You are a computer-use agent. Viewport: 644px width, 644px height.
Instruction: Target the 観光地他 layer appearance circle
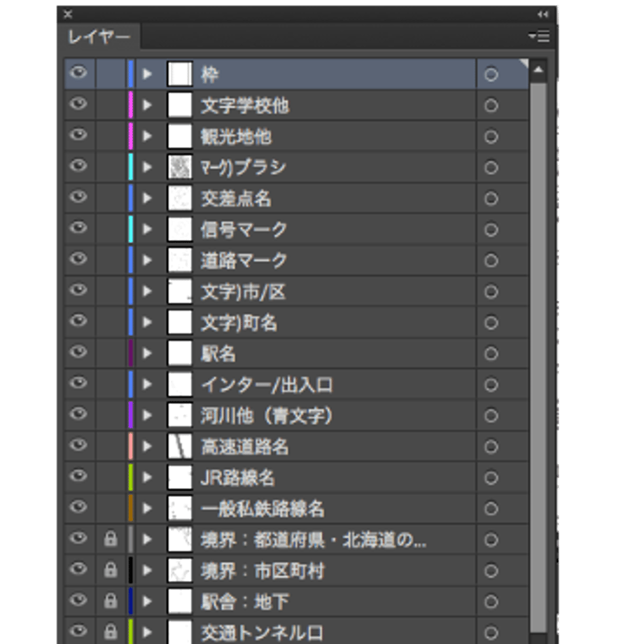coord(491,136)
